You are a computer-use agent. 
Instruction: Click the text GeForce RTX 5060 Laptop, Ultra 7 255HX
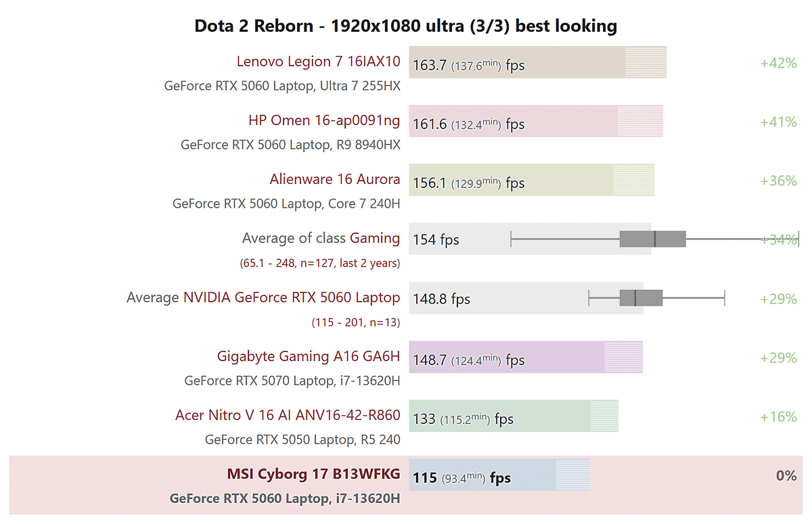click(x=282, y=86)
